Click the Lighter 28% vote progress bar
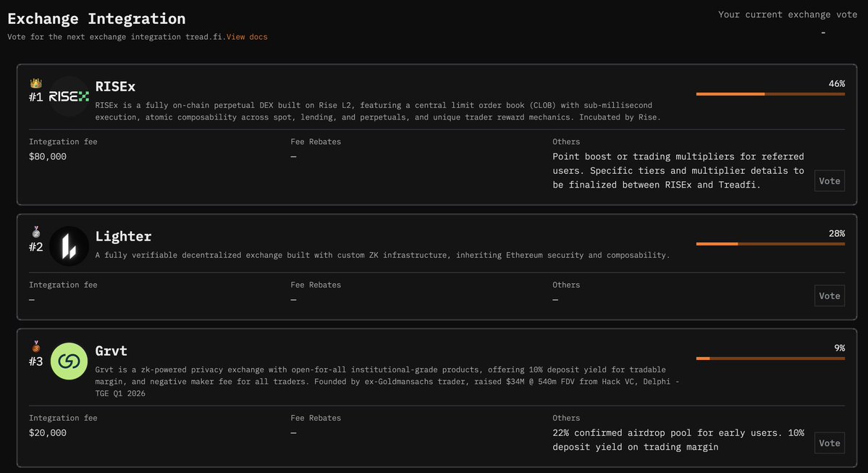This screenshot has height=473, width=868. point(770,243)
